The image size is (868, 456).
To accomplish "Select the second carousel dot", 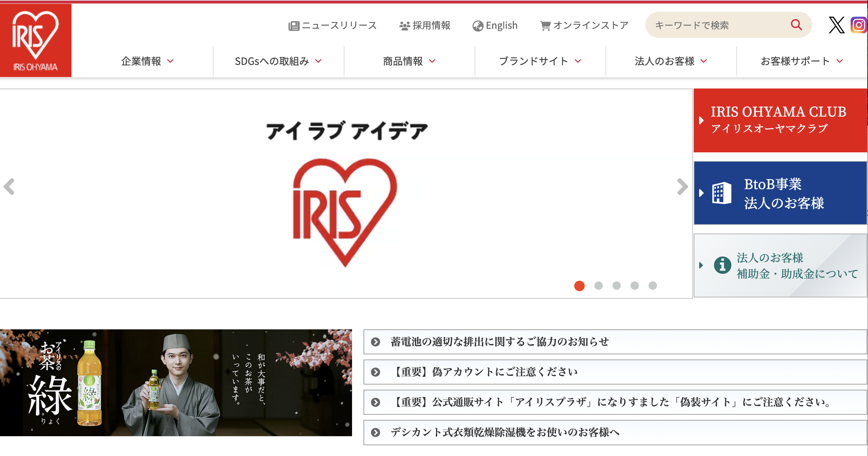I will pos(598,286).
